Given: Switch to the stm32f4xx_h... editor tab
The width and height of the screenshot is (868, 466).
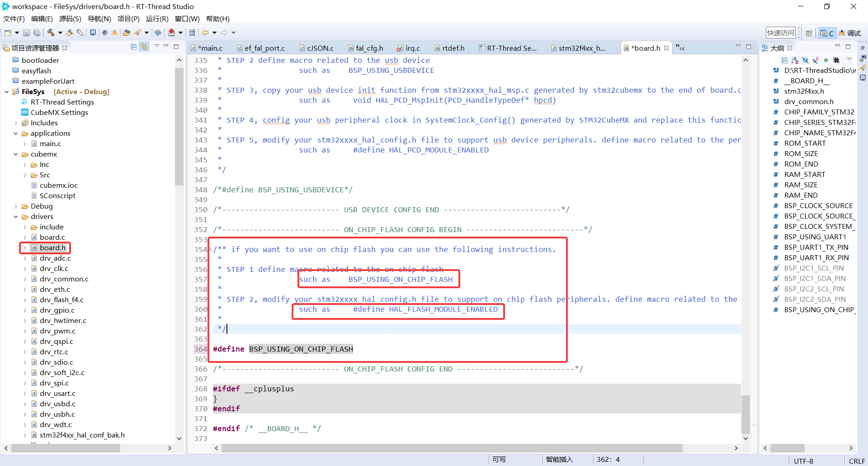Looking at the screenshot, I should pos(582,48).
